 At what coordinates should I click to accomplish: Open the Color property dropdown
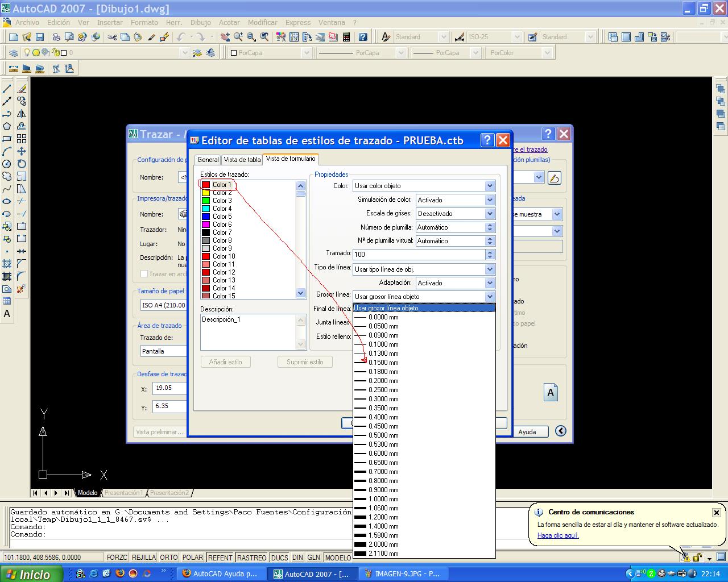point(490,186)
